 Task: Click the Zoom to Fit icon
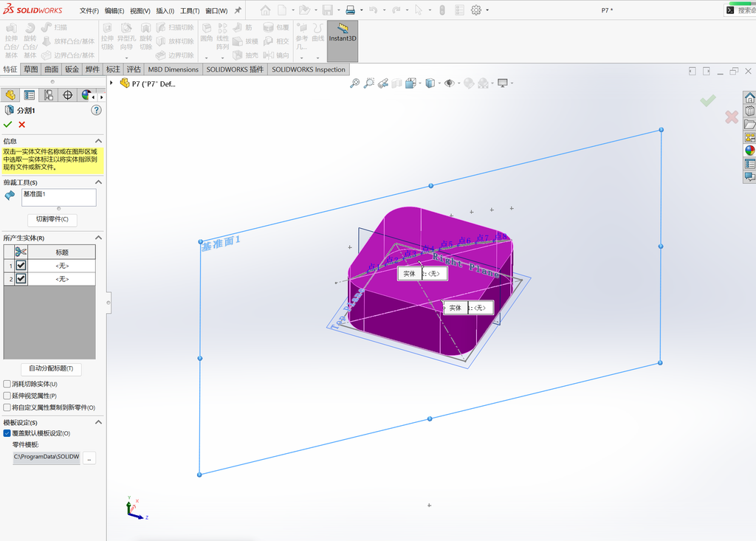tap(354, 83)
